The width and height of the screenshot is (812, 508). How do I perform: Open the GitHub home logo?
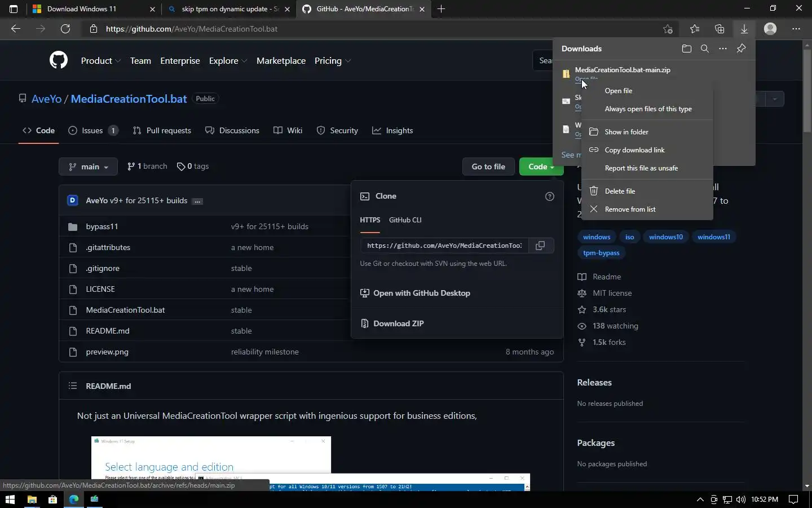pos(59,60)
